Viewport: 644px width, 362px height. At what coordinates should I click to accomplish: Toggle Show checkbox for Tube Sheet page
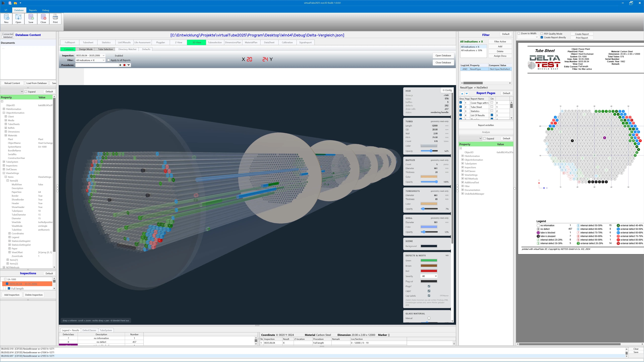461,107
